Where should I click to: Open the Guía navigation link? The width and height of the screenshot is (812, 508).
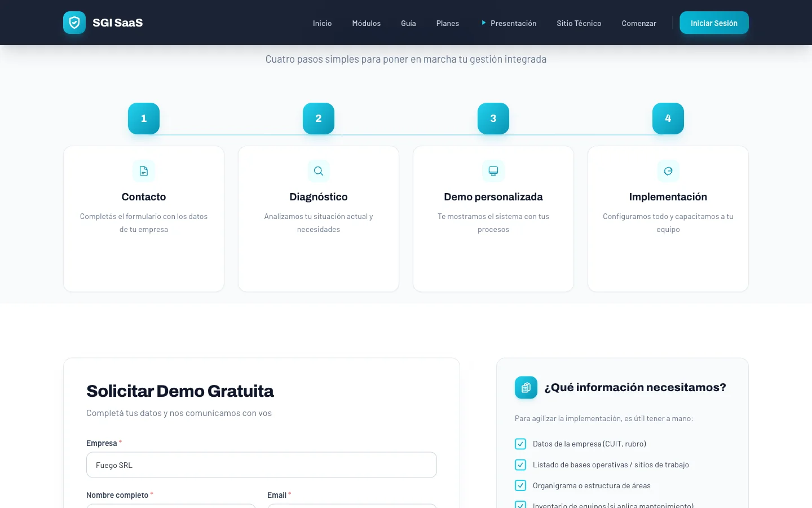tap(408, 23)
